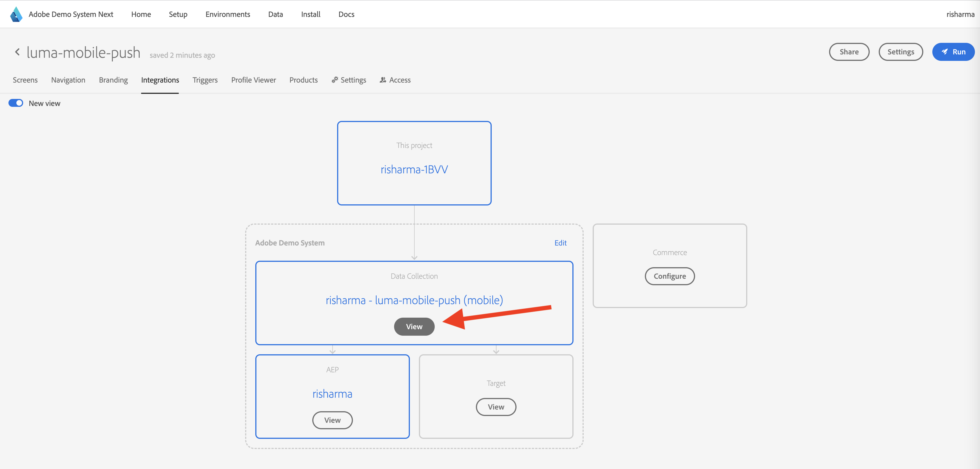This screenshot has height=469, width=980.
Task: Click View in the AEP card
Action: [x=333, y=420]
